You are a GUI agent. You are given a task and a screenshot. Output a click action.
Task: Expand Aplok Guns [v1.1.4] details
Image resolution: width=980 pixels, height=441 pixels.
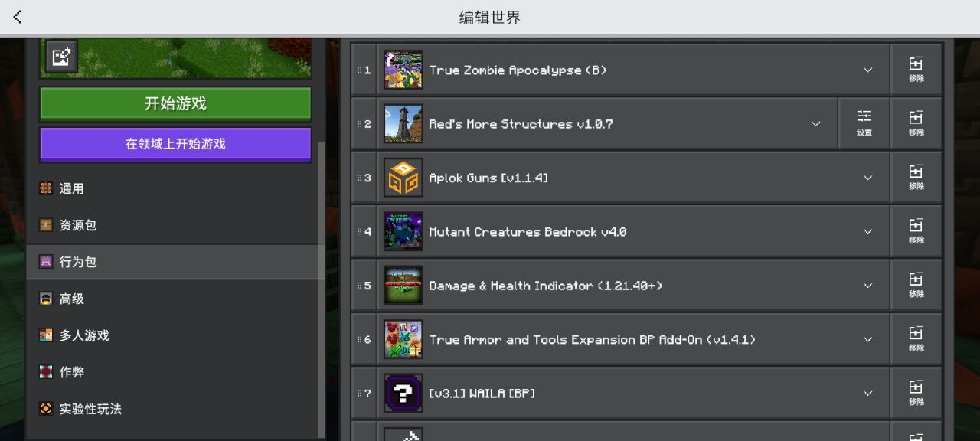[x=867, y=178]
